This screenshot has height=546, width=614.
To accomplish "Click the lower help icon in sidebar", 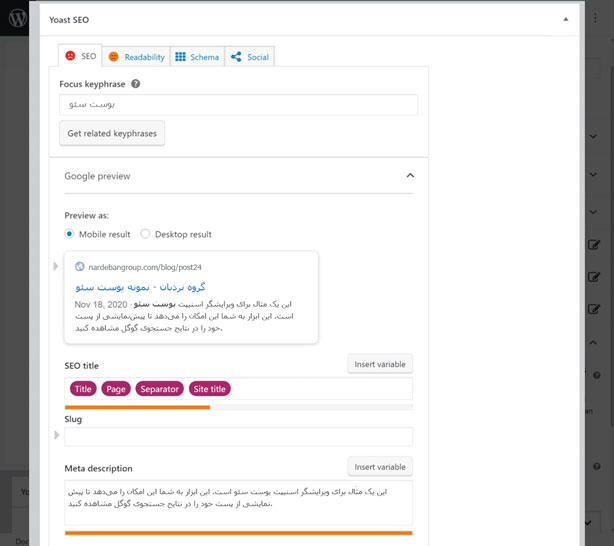I will click(597, 466).
